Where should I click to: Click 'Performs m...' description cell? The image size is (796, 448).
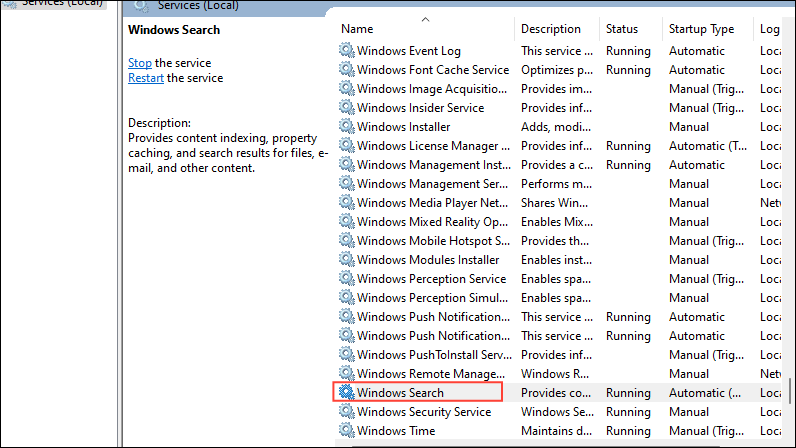coord(556,184)
